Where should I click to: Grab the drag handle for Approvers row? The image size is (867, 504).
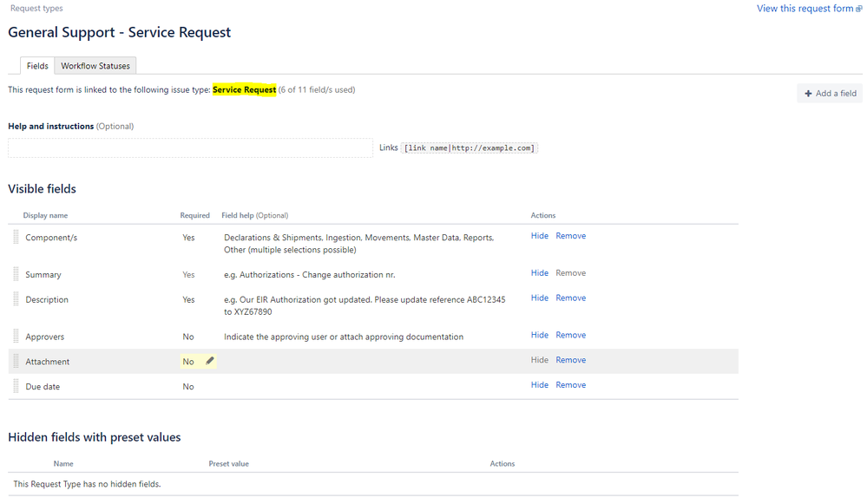pos(16,336)
